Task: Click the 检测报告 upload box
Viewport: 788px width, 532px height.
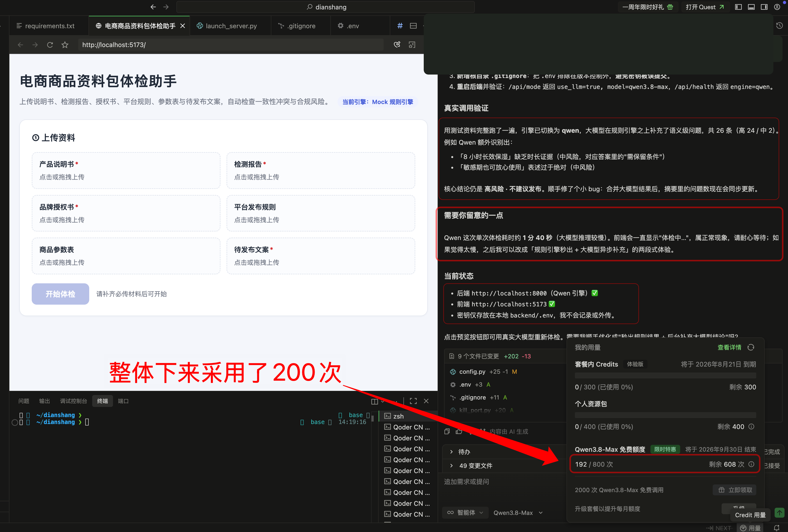Action: point(321,170)
